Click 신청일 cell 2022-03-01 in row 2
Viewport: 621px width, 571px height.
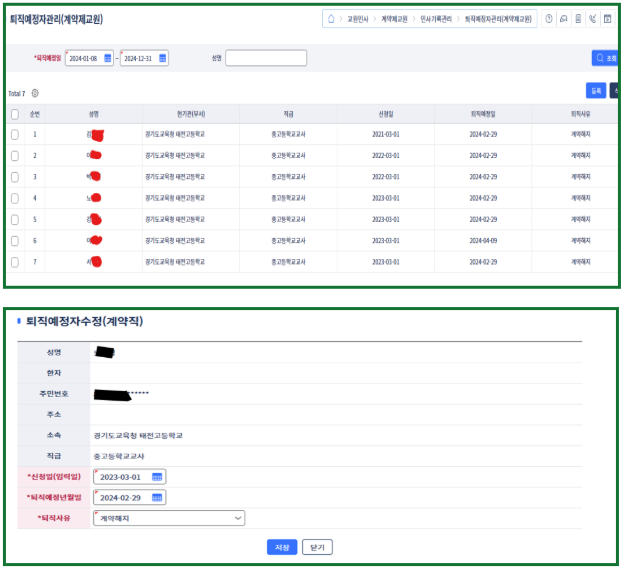pos(386,156)
